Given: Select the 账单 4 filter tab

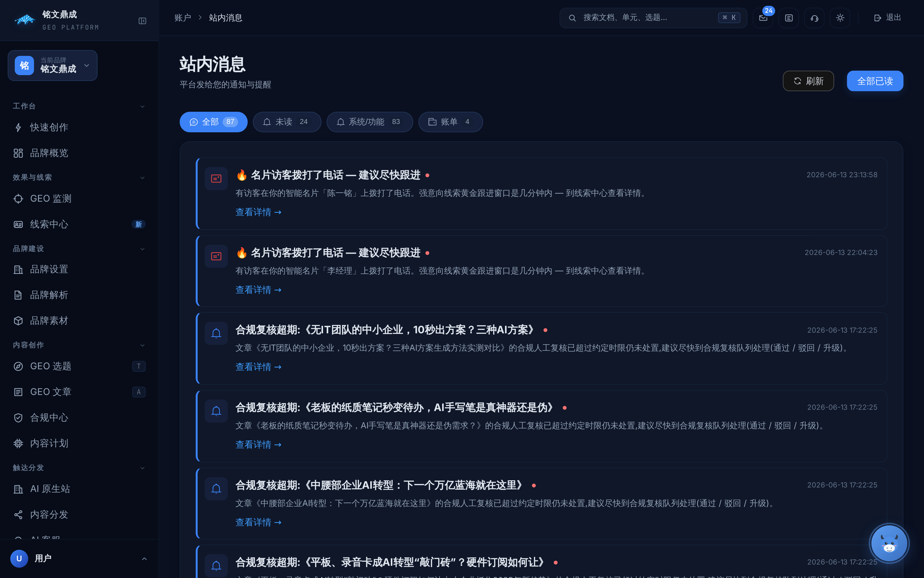Looking at the screenshot, I should coord(450,122).
